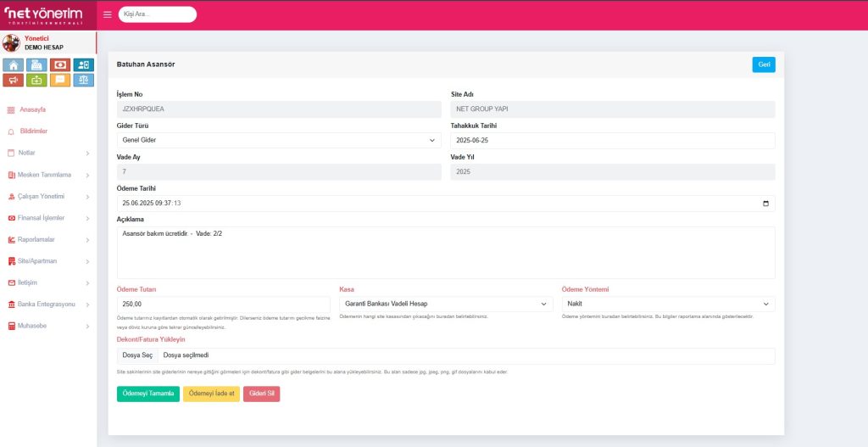The image size is (868, 447).
Task: Click the person-with-money shortcut icon
Action: 84,64
